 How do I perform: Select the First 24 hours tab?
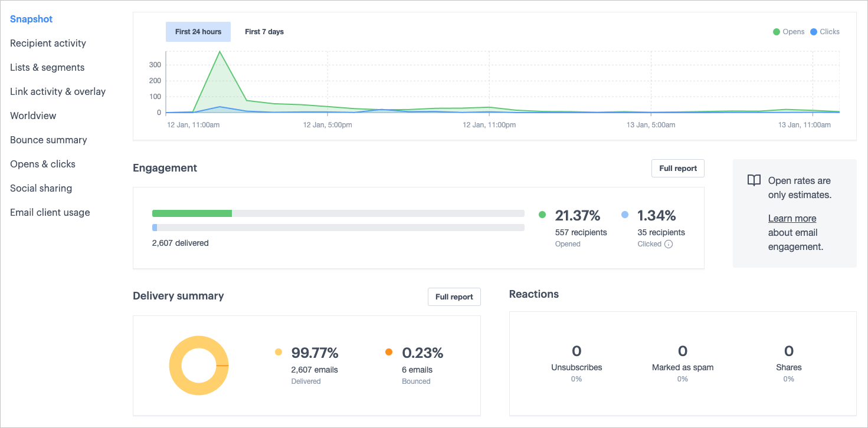coord(198,31)
